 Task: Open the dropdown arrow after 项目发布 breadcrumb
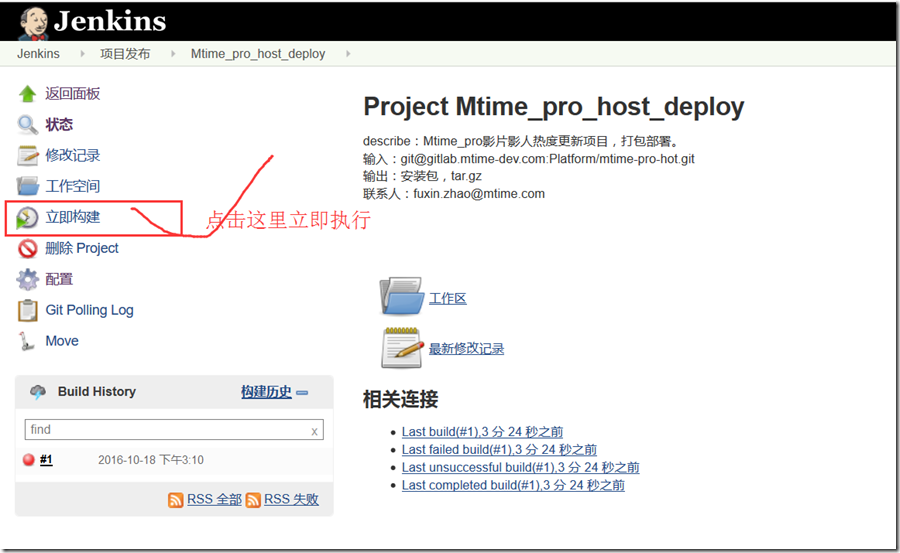(173, 53)
